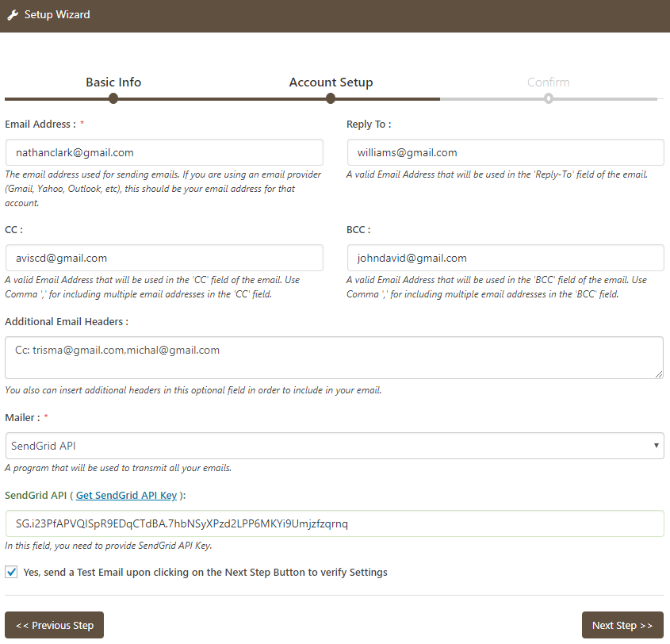This screenshot has width=670, height=644.
Task: Click the Mailer dropdown arrow
Action: point(656,446)
